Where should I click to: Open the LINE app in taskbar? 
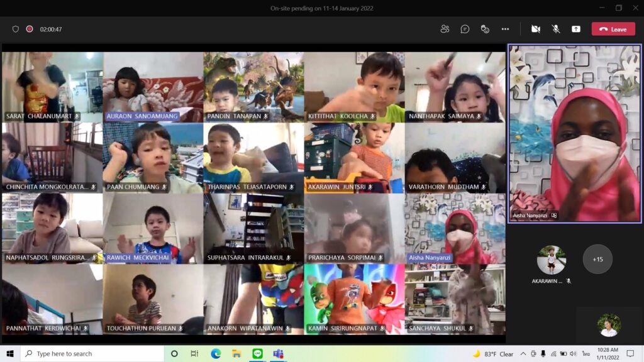pyautogui.click(x=257, y=354)
